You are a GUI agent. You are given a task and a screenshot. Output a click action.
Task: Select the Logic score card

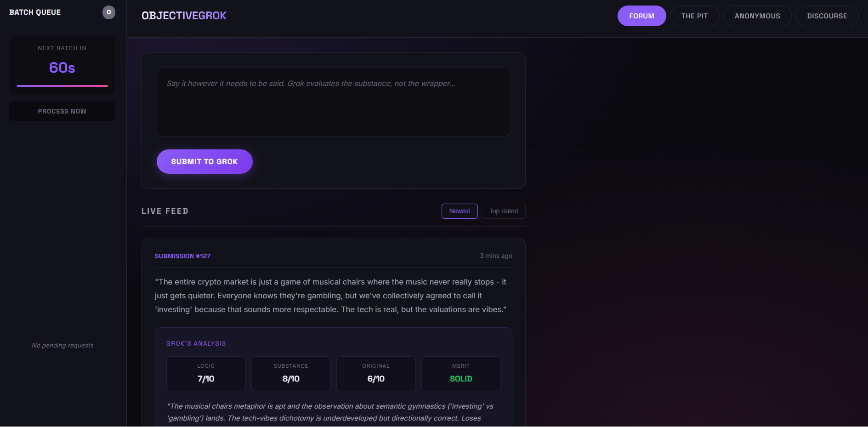206,373
